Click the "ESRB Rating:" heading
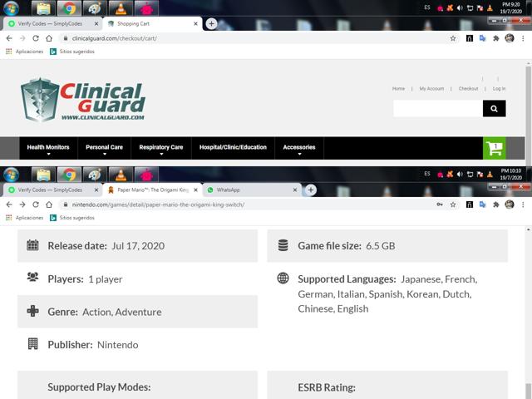 (327, 387)
